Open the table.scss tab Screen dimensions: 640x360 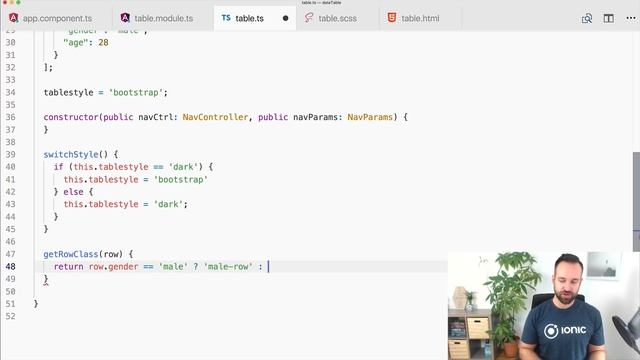click(x=337, y=18)
